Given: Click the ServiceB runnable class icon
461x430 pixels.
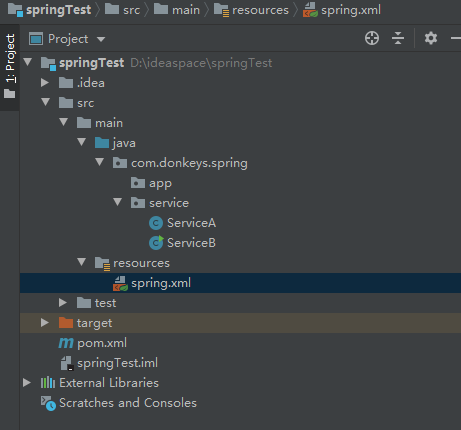Looking at the screenshot, I should coord(156,243).
